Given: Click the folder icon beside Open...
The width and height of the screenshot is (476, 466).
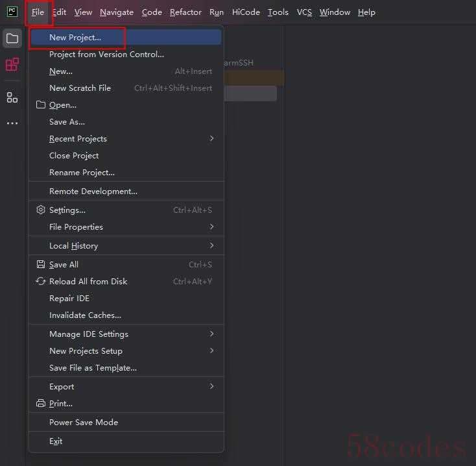Looking at the screenshot, I should (x=41, y=104).
